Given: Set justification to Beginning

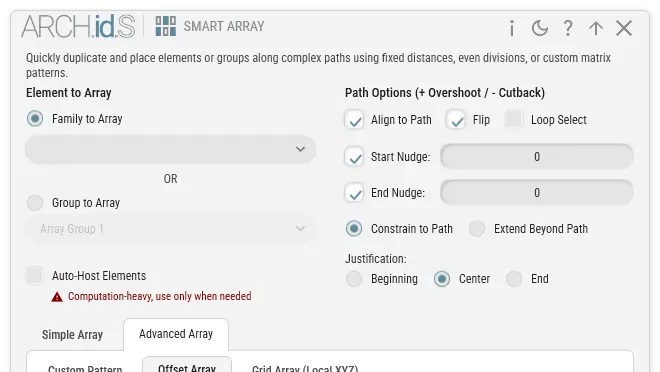Looking at the screenshot, I should [x=354, y=279].
